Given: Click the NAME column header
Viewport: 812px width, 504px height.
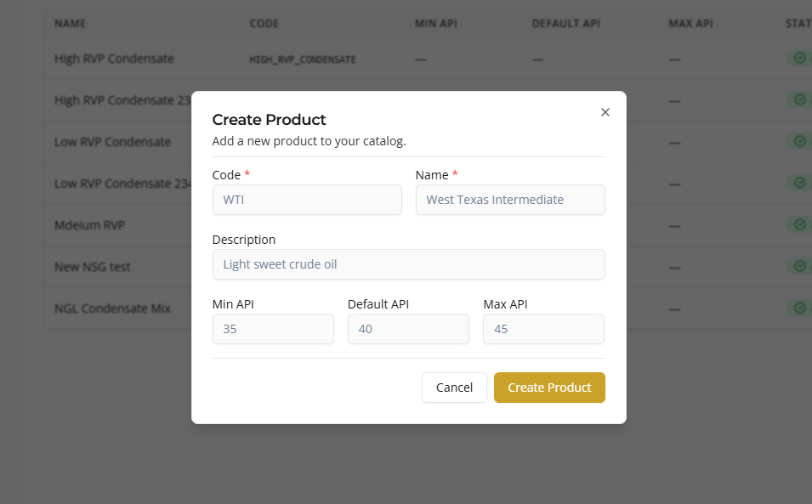Looking at the screenshot, I should point(70,24).
